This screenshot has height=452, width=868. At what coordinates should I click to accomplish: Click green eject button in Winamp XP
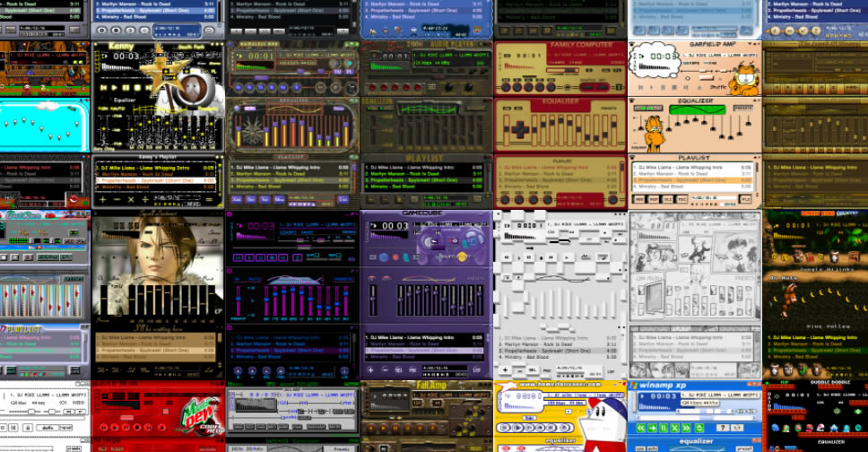pyautogui.click(x=700, y=428)
